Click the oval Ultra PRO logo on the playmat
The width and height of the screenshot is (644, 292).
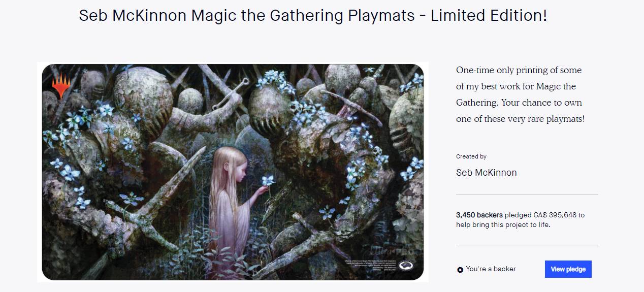pyautogui.click(x=405, y=266)
